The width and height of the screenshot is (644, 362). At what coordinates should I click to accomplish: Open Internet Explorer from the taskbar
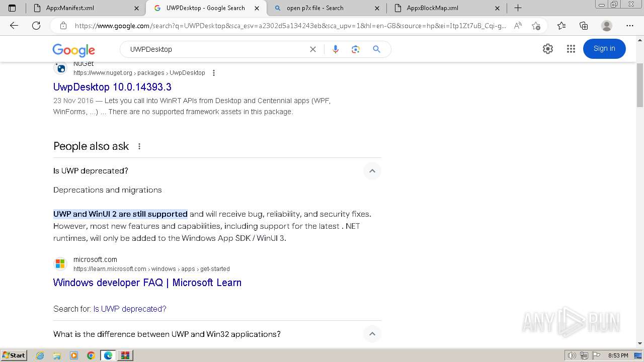[x=40, y=355]
